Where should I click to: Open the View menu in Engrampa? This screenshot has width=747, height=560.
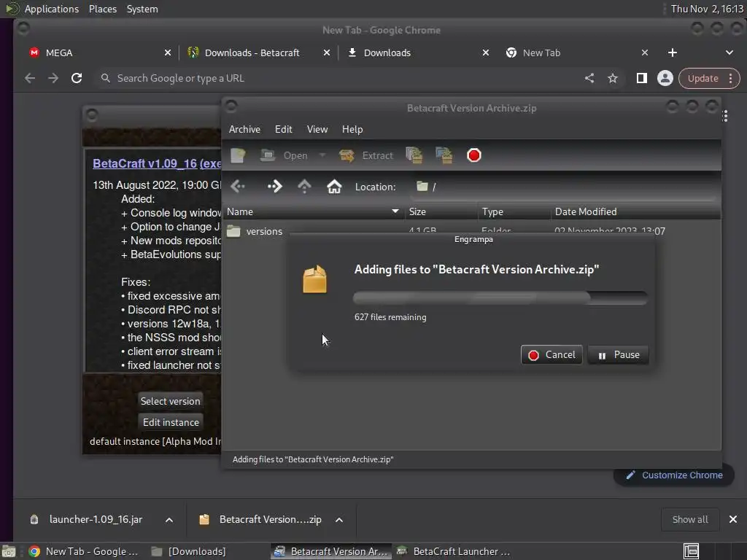[317, 129]
